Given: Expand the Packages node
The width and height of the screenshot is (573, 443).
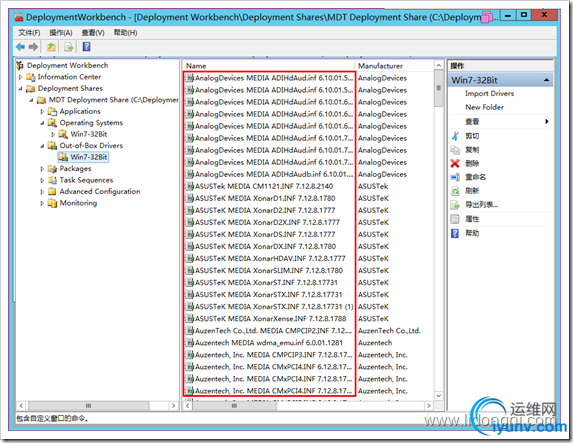Looking at the screenshot, I should 42,169.
